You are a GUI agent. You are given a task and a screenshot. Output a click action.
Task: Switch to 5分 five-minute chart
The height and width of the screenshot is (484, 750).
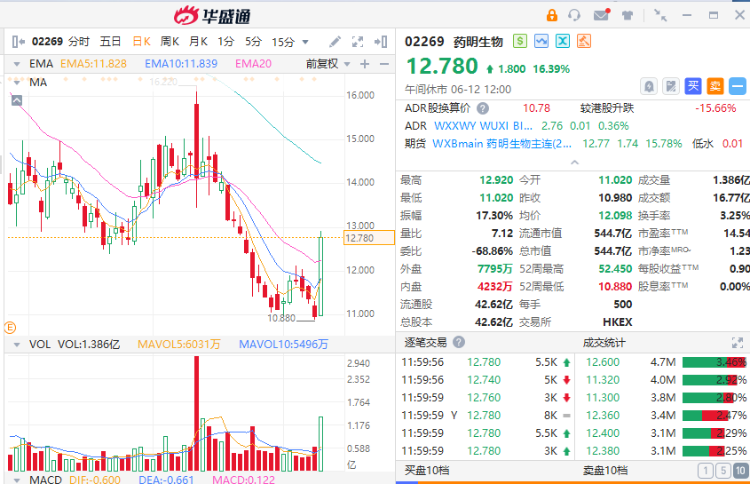pos(254,42)
